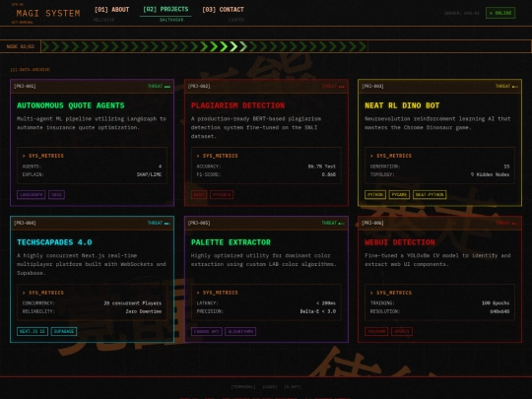This screenshot has width=532, height=399.
Task: Click the THREAT indicator on PRJ-005 card
Action: 333,223
